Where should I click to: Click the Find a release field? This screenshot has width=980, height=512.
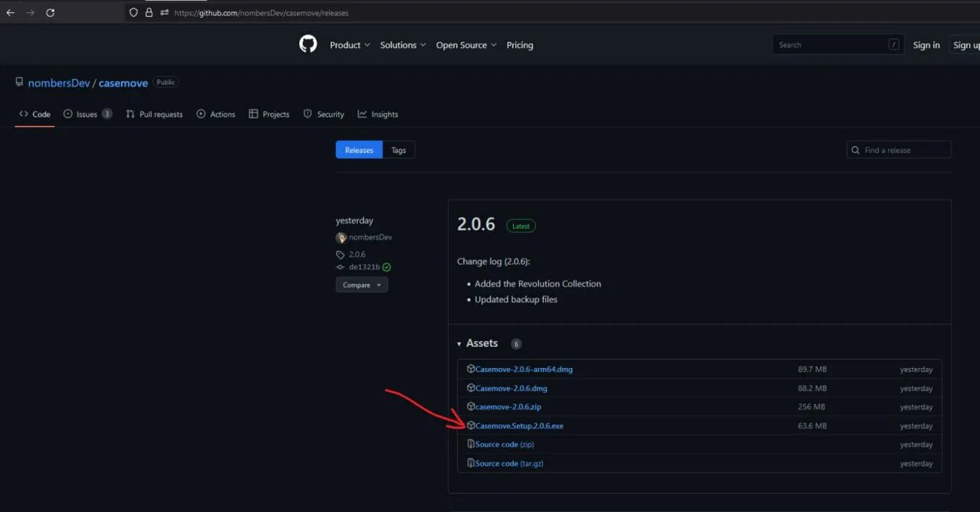[899, 150]
